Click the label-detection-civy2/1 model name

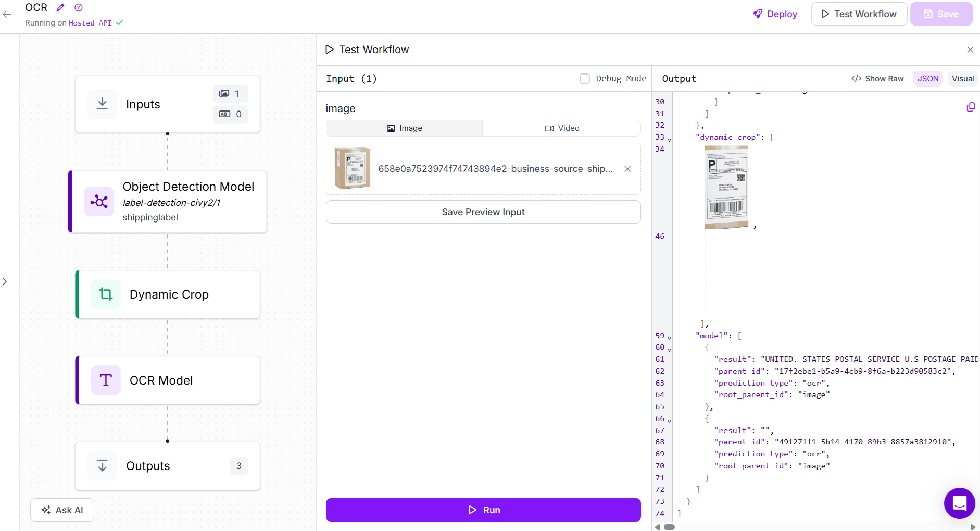click(172, 203)
